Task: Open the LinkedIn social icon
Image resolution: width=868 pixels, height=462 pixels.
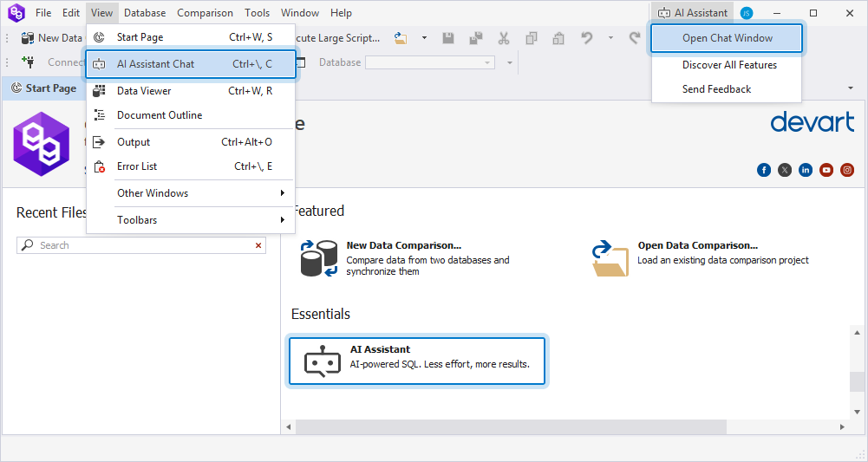Action: click(x=806, y=170)
